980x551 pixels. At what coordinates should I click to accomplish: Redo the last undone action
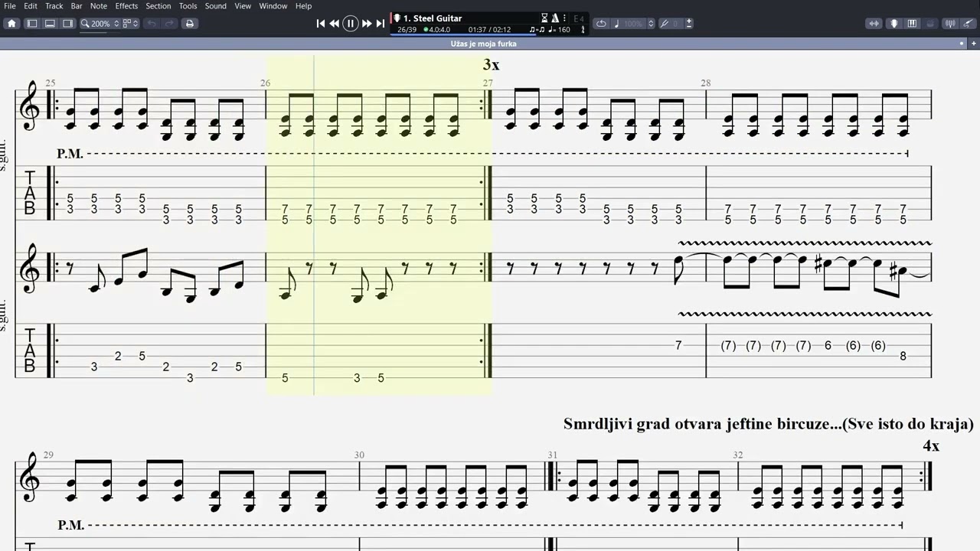(x=169, y=24)
